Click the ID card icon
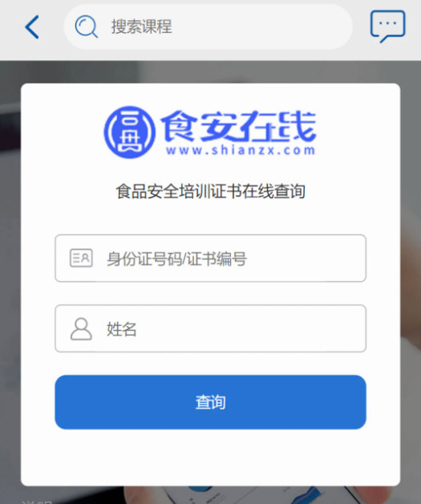Screen dimensions: 421x504 coord(81,258)
